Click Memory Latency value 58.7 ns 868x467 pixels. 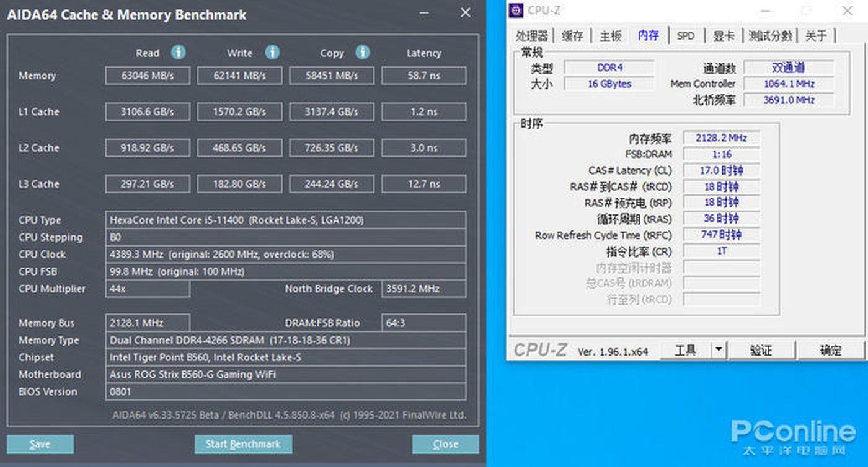[x=424, y=76]
